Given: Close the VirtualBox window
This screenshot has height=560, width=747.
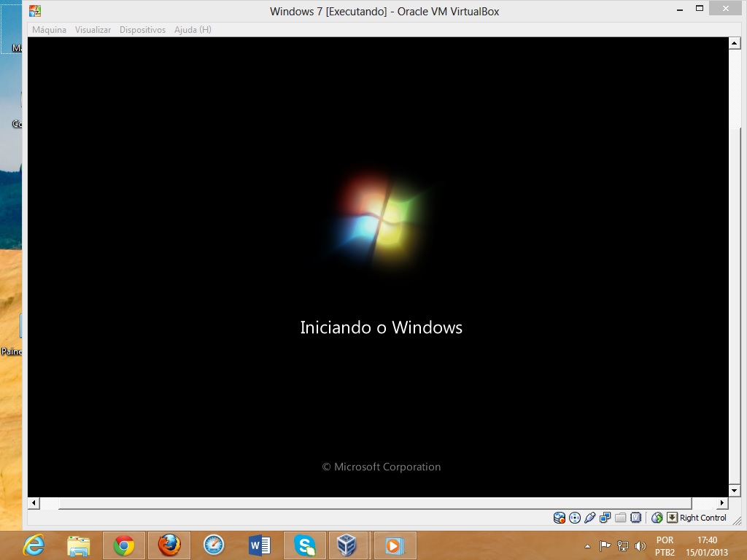Looking at the screenshot, I should pyautogui.click(x=726, y=9).
